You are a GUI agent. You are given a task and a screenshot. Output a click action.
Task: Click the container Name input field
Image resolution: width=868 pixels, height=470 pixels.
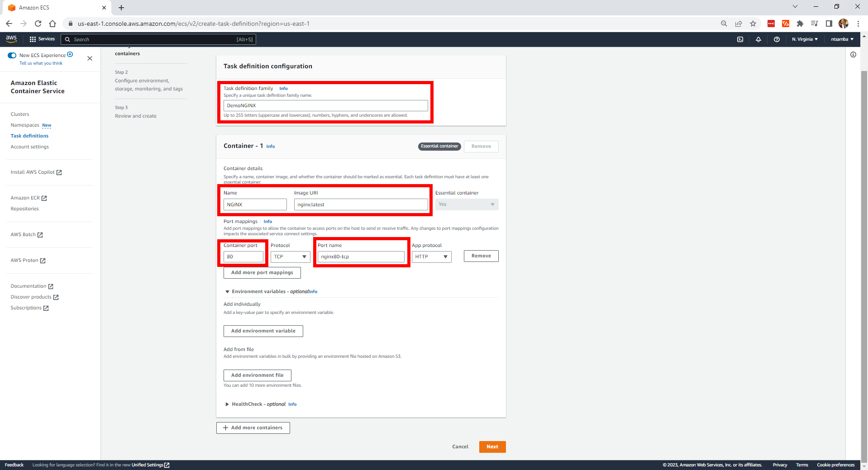(x=255, y=204)
